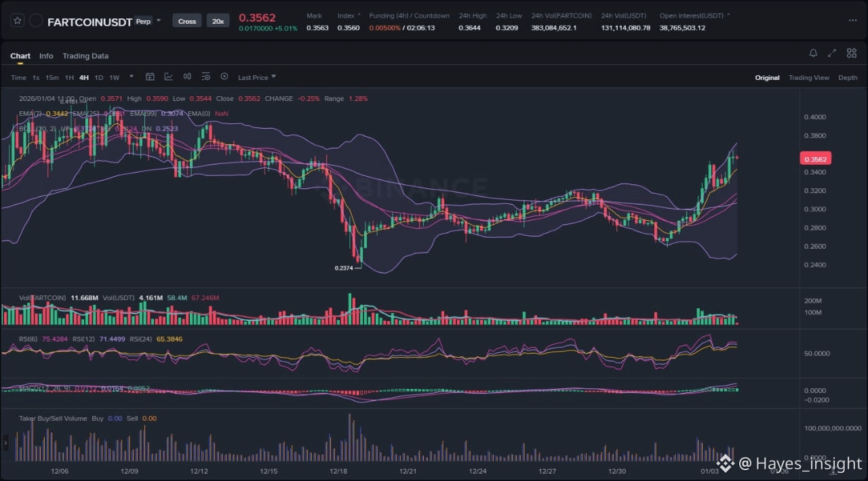Click the 01/03 date on time axis
This screenshot has height=481, width=868.
click(x=709, y=471)
